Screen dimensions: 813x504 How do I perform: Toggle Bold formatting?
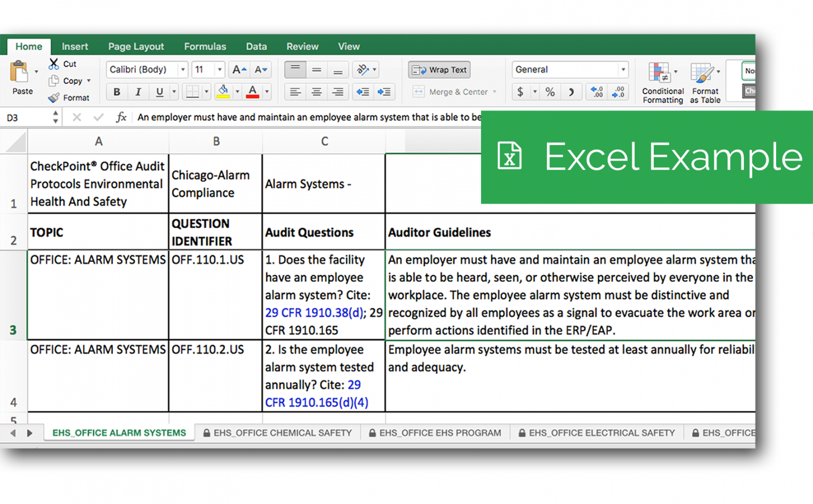(117, 92)
